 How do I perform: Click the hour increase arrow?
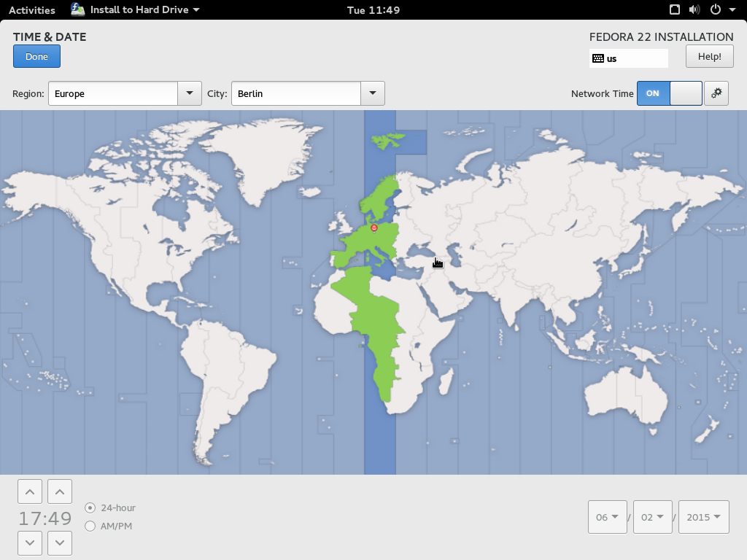click(29, 492)
